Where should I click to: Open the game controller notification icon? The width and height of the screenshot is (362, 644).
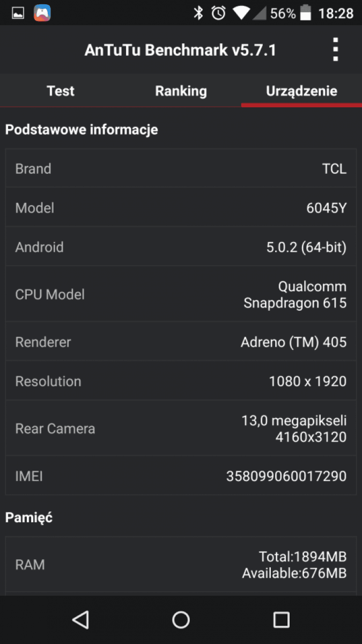pyautogui.click(x=43, y=13)
